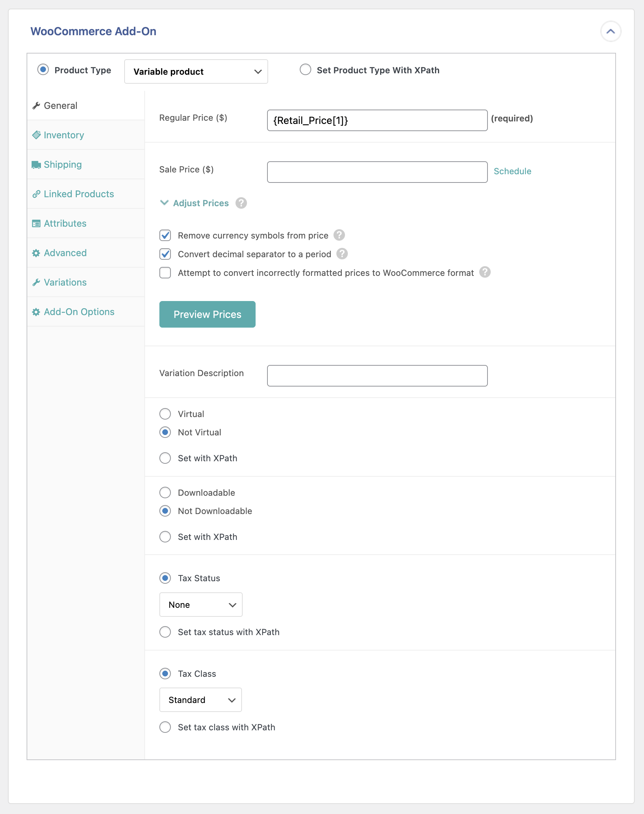Viewport: 644px width, 814px height.
Task: Click the Inventory tag icon
Action: click(x=36, y=135)
